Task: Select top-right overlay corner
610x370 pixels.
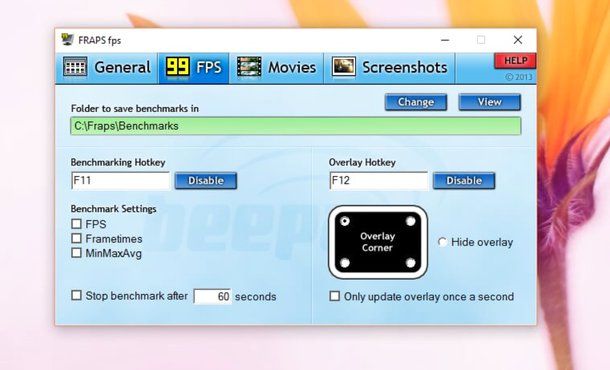Action: tap(410, 221)
